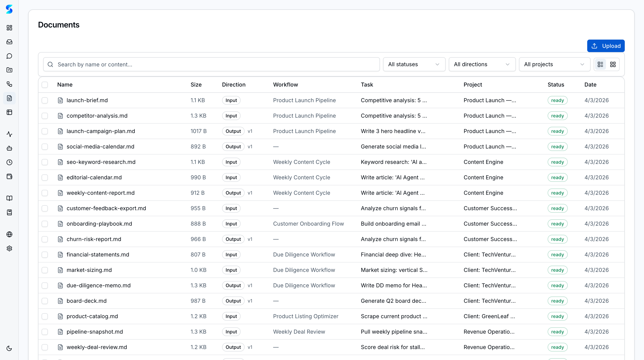Click the Upload button
Screen dimensions: 644x360
coord(606,46)
